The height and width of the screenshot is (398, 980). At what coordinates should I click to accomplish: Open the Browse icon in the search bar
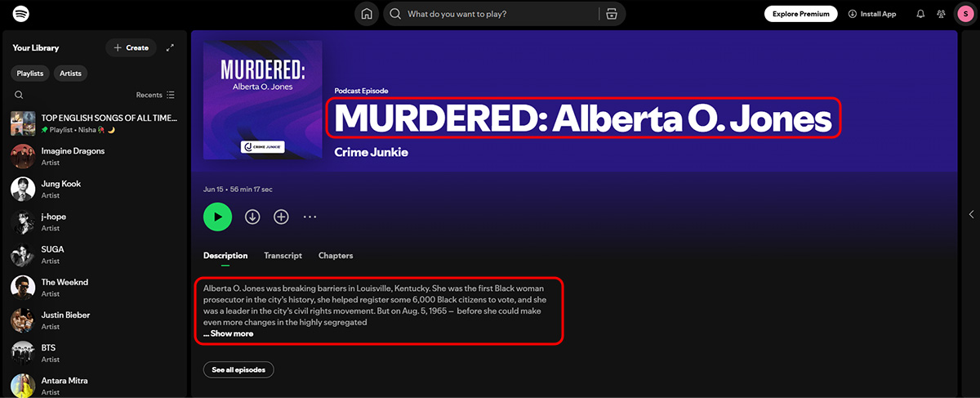pyautogui.click(x=610, y=14)
